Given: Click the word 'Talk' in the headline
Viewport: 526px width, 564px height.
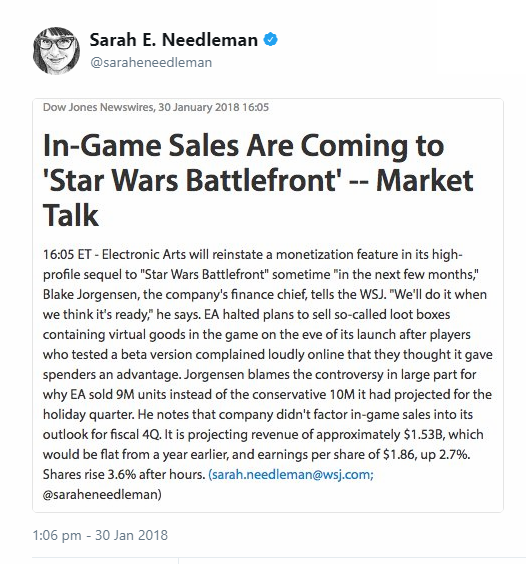Looking at the screenshot, I should pos(71,215).
